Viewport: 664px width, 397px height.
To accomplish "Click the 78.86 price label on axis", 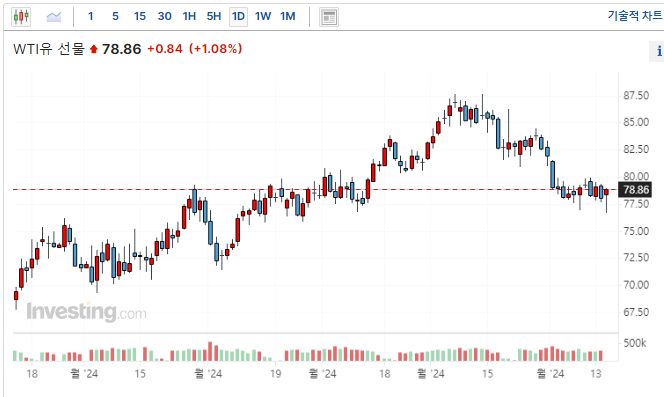I will pyautogui.click(x=636, y=189).
